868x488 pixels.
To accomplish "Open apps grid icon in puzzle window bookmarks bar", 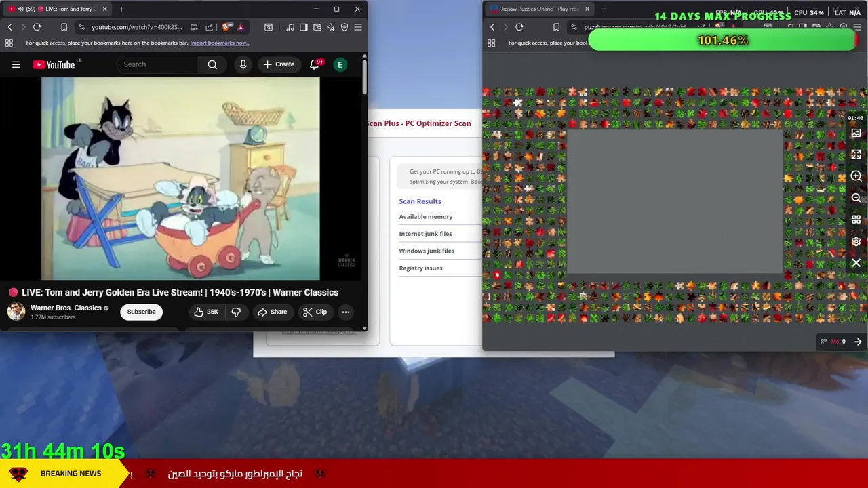I will tap(492, 43).
